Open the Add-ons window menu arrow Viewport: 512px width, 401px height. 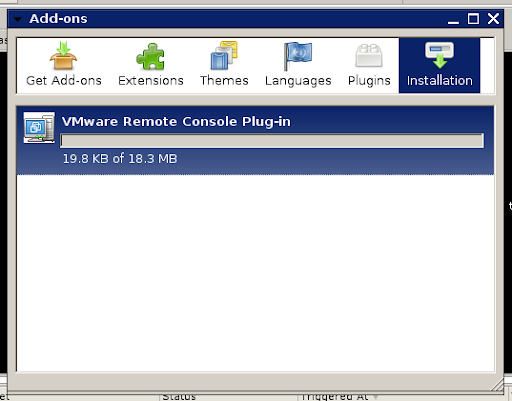(x=18, y=19)
